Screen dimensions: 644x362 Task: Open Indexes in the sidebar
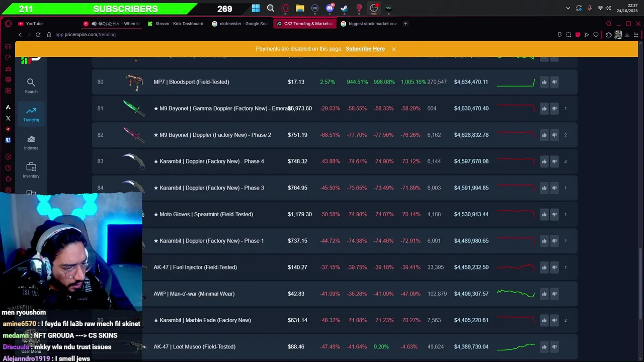(x=31, y=142)
